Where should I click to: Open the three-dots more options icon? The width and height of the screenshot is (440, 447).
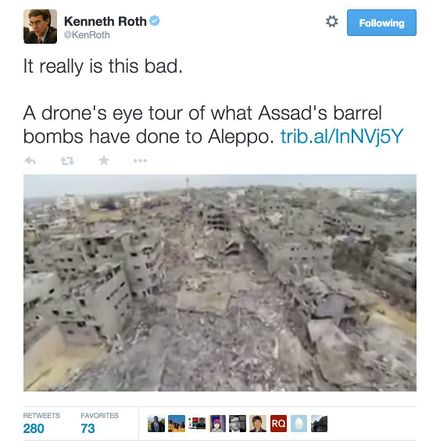140,161
